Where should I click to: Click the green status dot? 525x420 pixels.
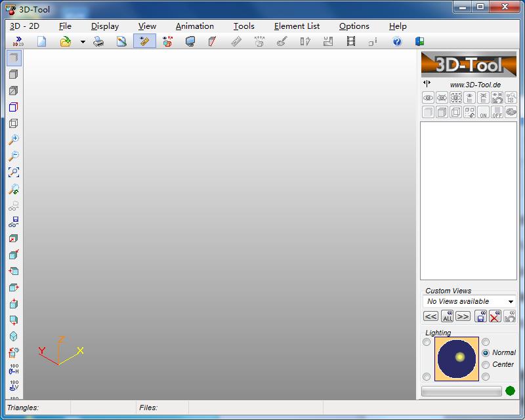[x=510, y=391]
